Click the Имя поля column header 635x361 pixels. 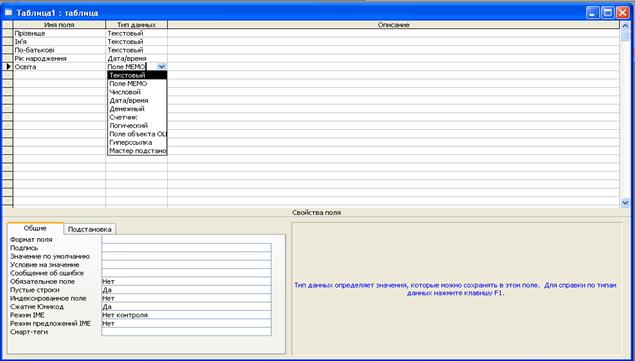(x=59, y=25)
